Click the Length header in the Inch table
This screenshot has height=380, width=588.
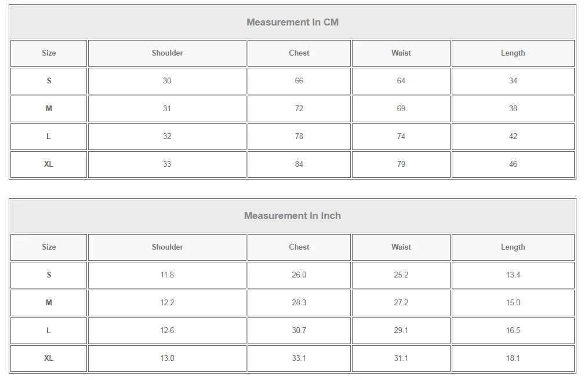tap(513, 247)
